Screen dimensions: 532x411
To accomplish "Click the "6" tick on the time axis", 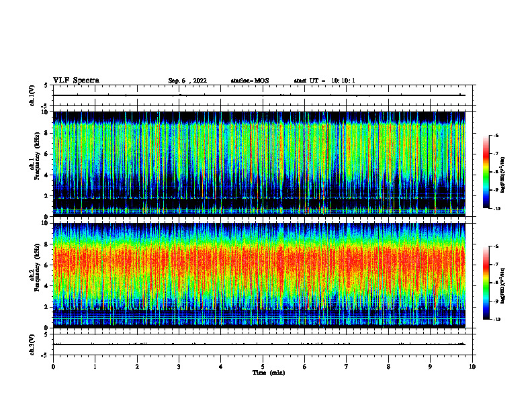I will pyautogui.click(x=305, y=367).
